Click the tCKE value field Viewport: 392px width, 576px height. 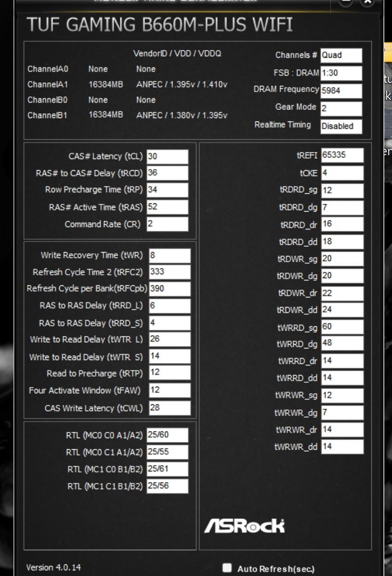point(342,173)
